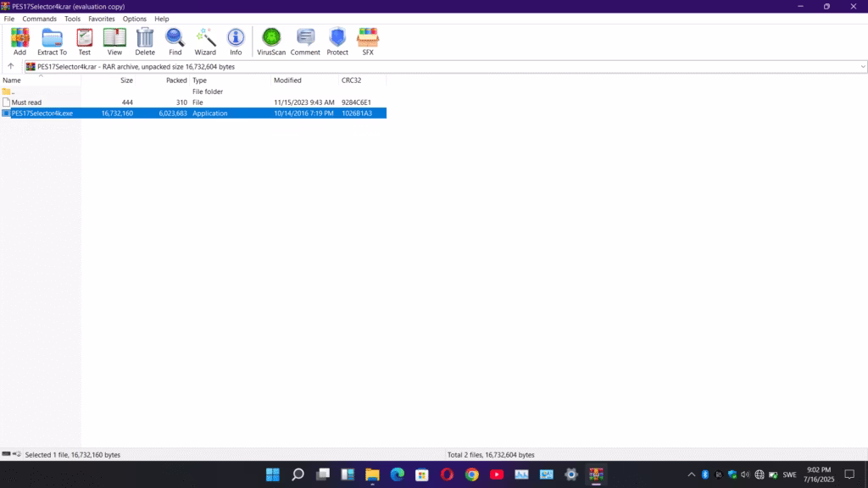Click the Extract To icon

pos(52,42)
